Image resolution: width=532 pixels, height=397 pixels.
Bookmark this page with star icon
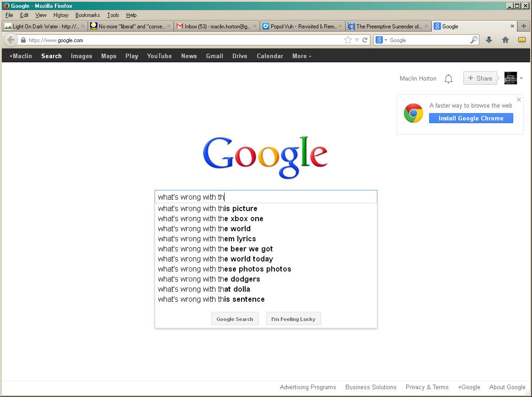pos(348,40)
